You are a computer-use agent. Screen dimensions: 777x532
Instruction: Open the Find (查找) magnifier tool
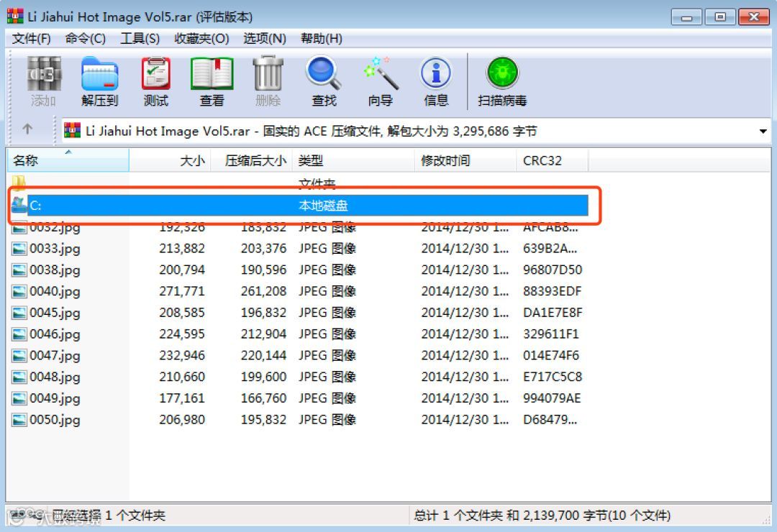click(x=324, y=74)
